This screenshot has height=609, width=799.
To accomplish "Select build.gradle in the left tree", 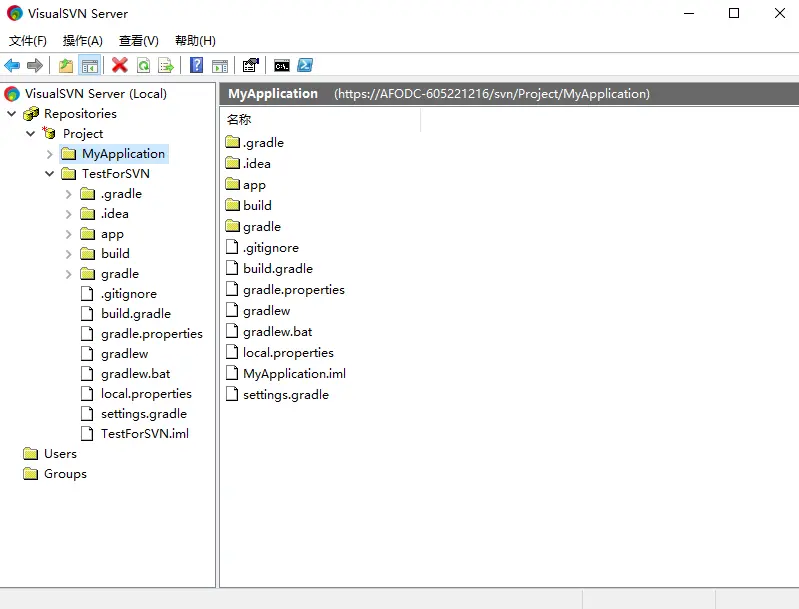I will tap(136, 313).
